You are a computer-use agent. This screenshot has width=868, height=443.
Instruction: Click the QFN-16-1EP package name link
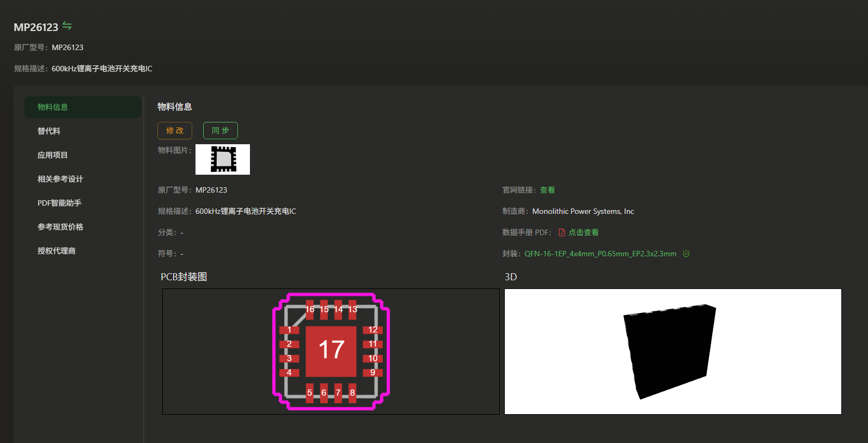click(x=600, y=254)
